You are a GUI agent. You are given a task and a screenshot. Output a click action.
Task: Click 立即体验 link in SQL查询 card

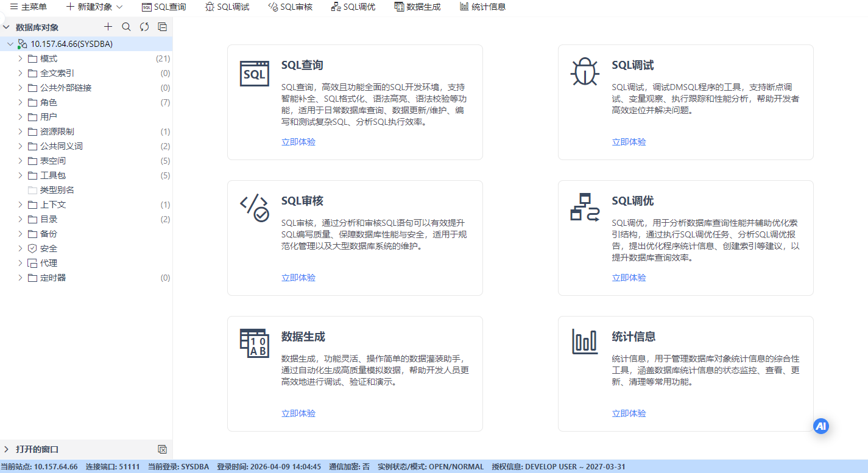(x=298, y=142)
